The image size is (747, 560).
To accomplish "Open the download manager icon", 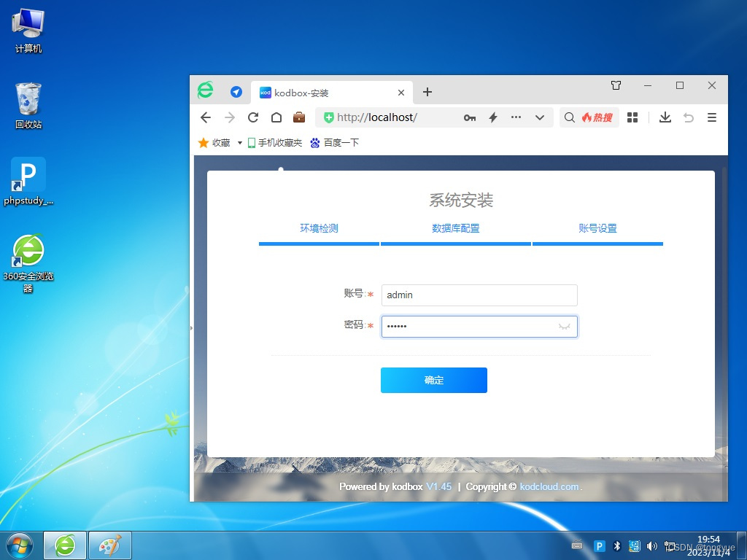I will tap(665, 117).
